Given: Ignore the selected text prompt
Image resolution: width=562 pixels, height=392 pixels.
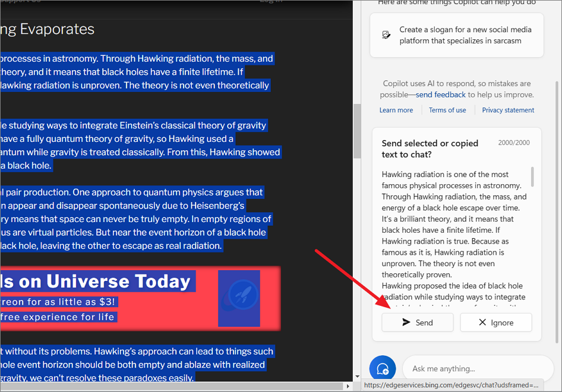Looking at the screenshot, I should (x=496, y=322).
